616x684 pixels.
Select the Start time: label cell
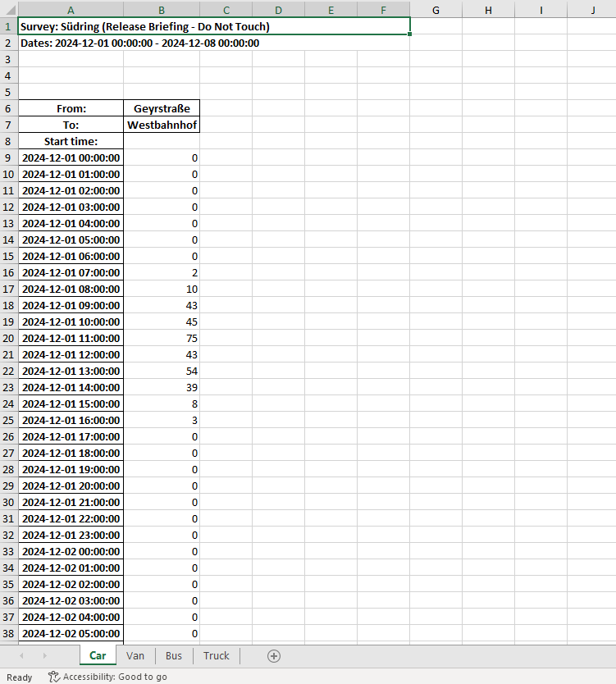click(x=71, y=141)
